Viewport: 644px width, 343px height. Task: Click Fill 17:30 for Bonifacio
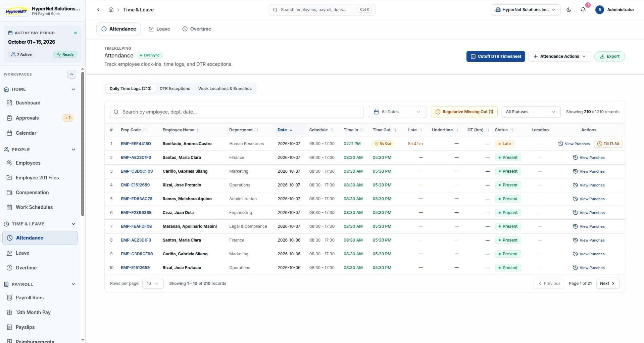click(x=608, y=144)
